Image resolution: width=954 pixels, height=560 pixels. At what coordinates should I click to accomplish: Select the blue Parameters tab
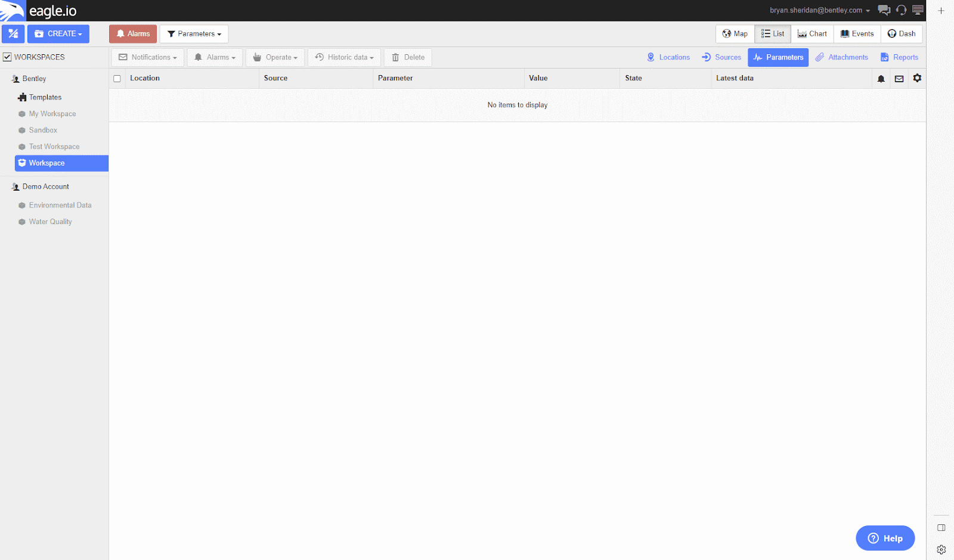pyautogui.click(x=778, y=57)
